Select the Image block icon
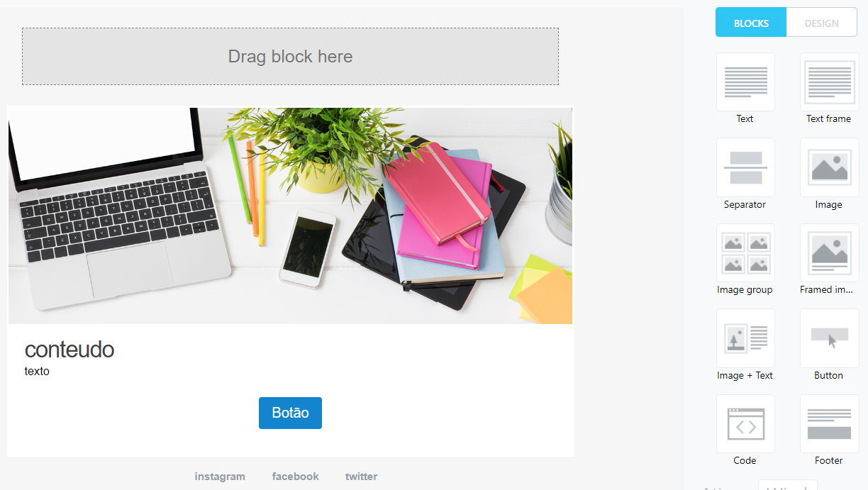This screenshot has width=868, height=490. coord(829,167)
